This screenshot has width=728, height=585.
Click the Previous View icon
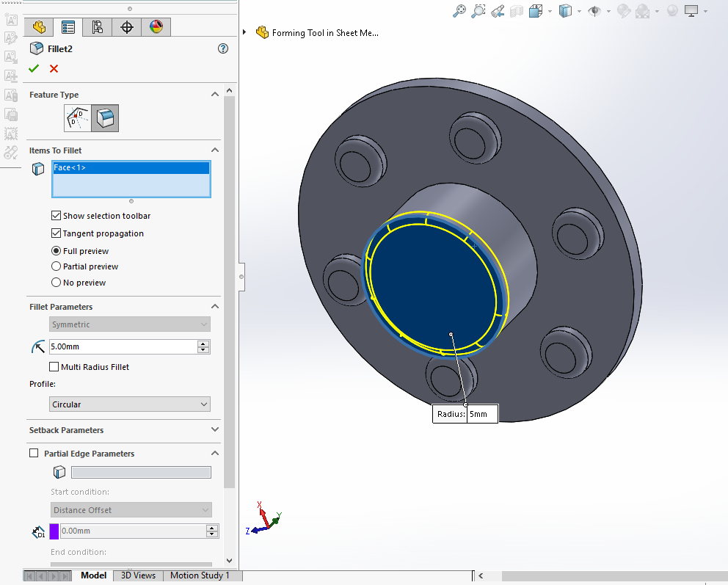click(498, 11)
